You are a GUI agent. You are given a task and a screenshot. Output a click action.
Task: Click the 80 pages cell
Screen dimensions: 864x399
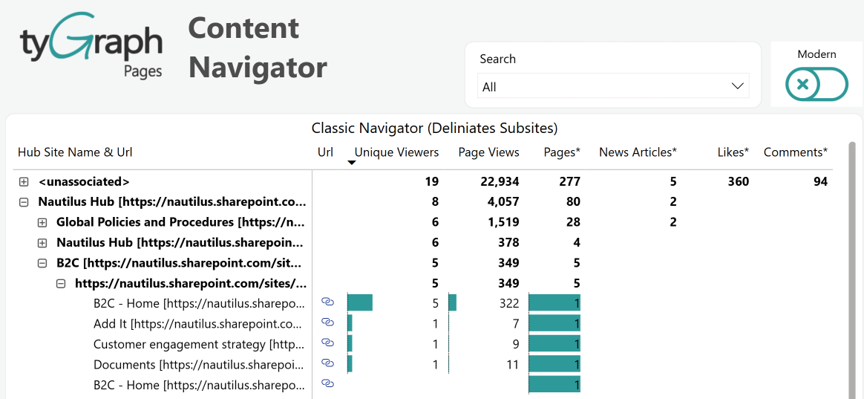(x=573, y=202)
